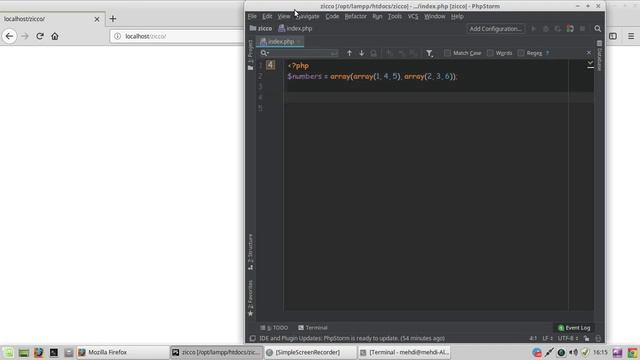
Task: Toggle read-only lock icon in status bar
Action: point(587,338)
